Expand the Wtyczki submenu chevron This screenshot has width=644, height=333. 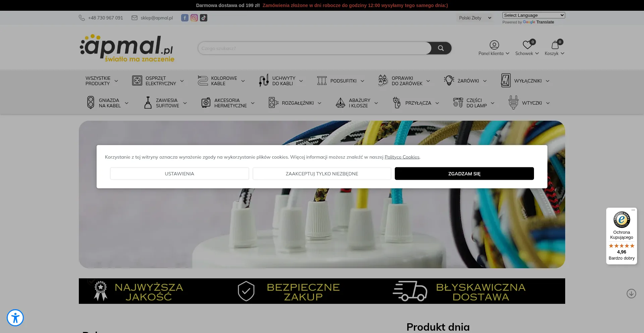(x=548, y=103)
